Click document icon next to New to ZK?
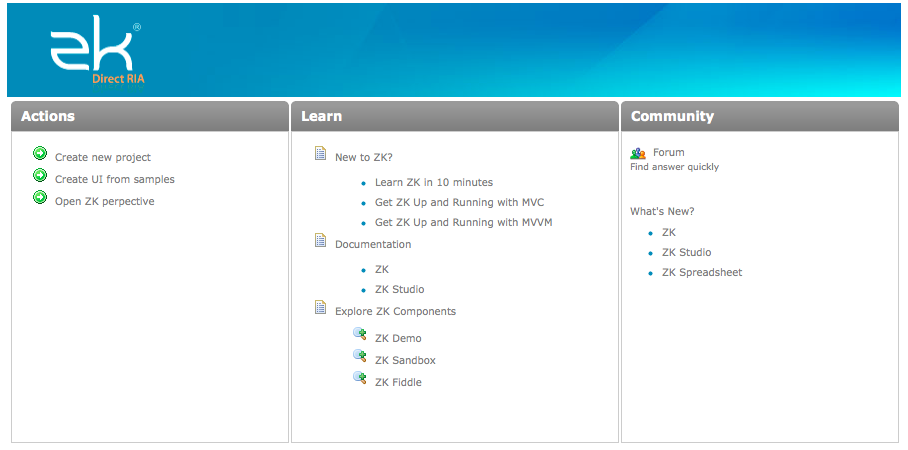This screenshot has width=908, height=450. pyautogui.click(x=320, y=153)
